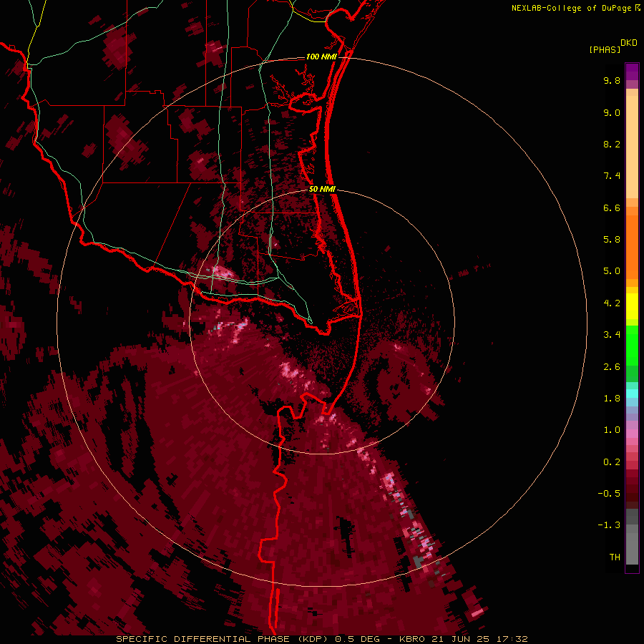Click the 6.6 value on the color scale

coord(612,208)
